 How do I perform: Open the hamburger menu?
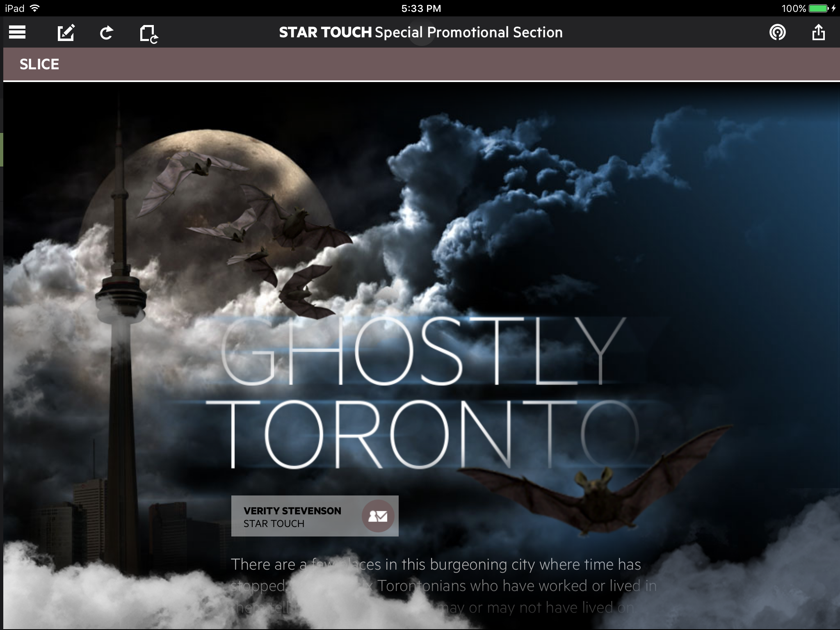click(17, 32)
